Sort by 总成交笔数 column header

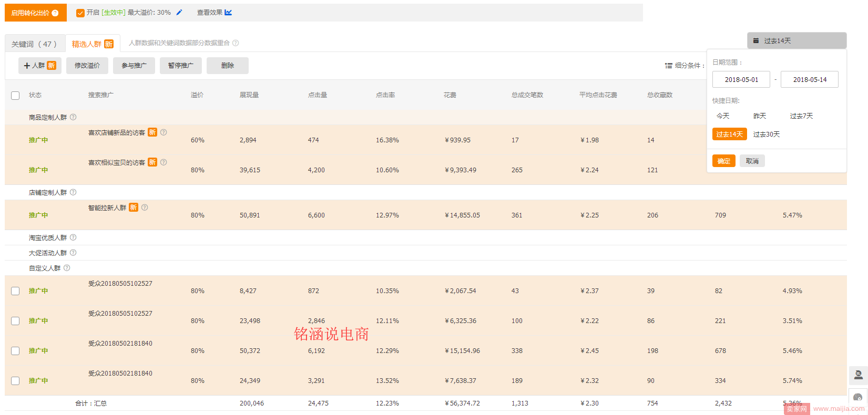pyautogui.click(x=527, y=95)
